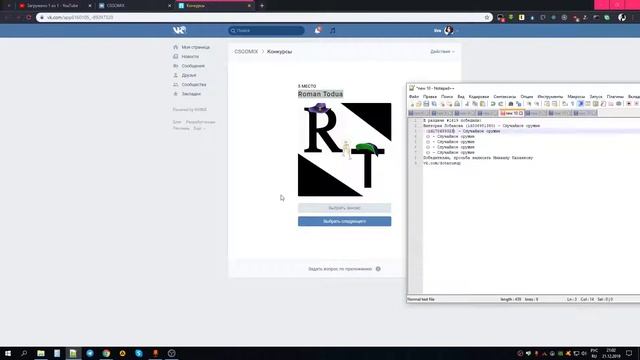Open a new browser tab
The width and height of the screenshot is (640, 360).
262,6
